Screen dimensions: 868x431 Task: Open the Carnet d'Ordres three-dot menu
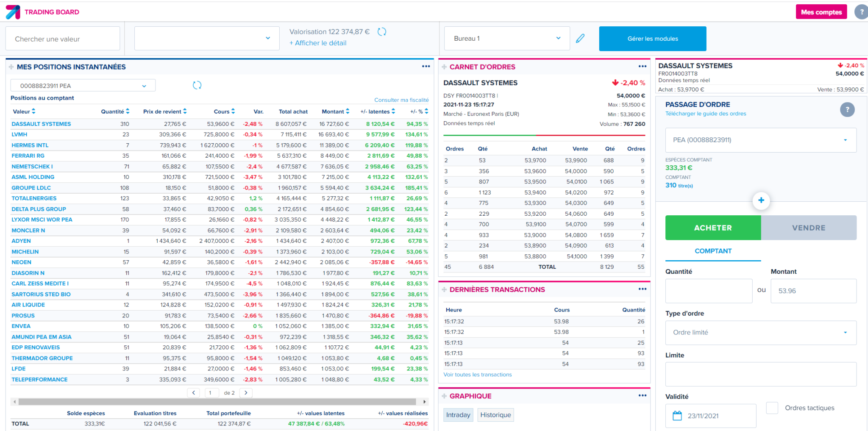point(642,67)
